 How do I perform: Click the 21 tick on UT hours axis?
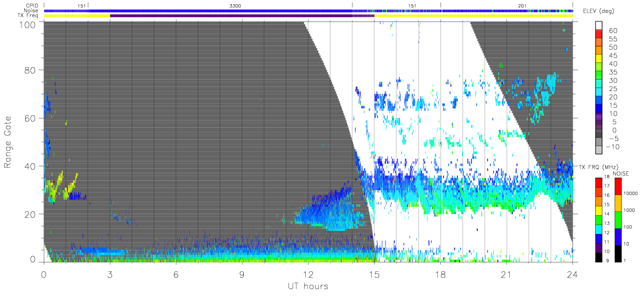point(506,274)
